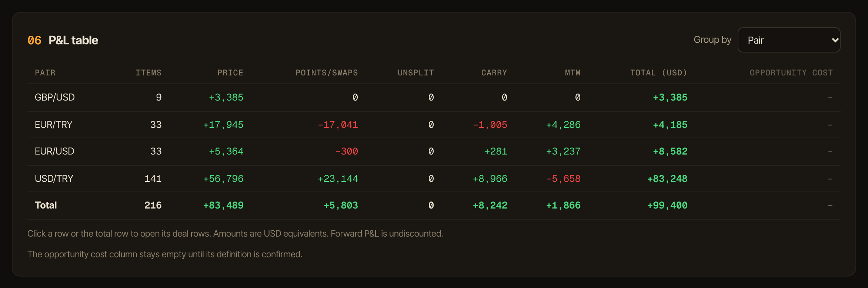This screenshot has height=288, width=868.
Task: Click the TOTAL (USD) column header
Action: (x=659, y=73)
